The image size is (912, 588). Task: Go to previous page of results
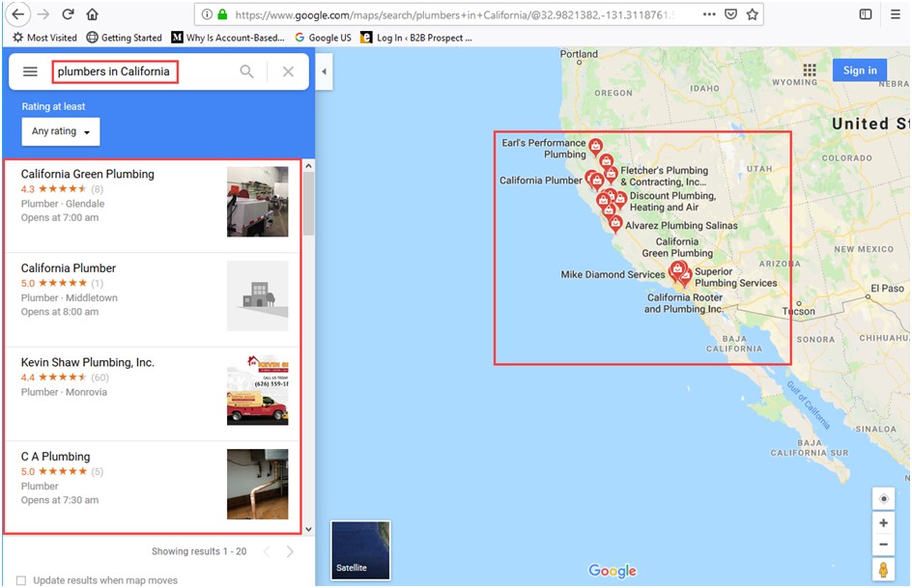pos(267,551)
